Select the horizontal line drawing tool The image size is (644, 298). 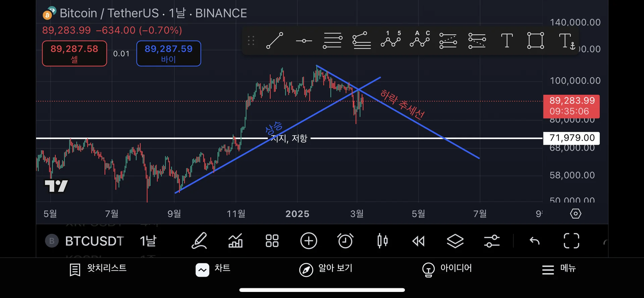304,41
